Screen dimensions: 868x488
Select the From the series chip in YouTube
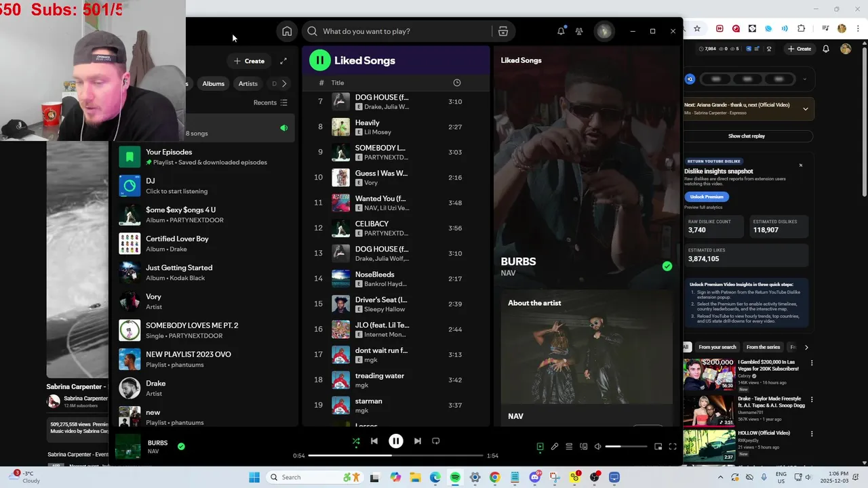pyautogui.click(x=763, y=347)
